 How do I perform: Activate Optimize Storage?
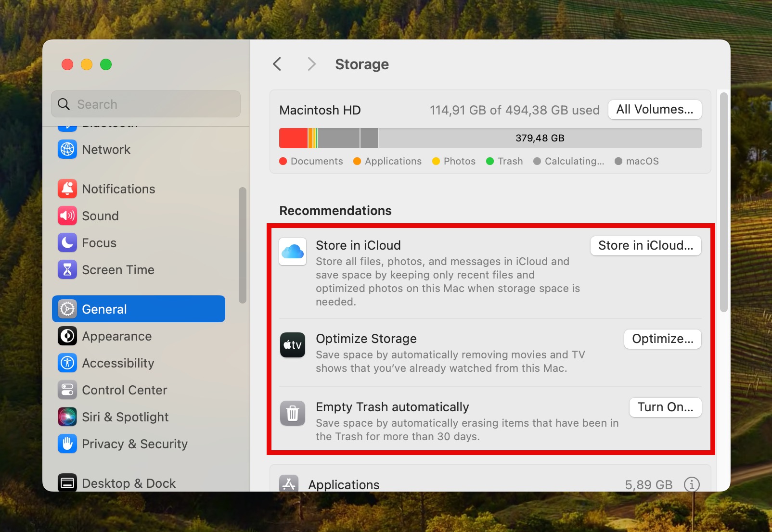662,339
